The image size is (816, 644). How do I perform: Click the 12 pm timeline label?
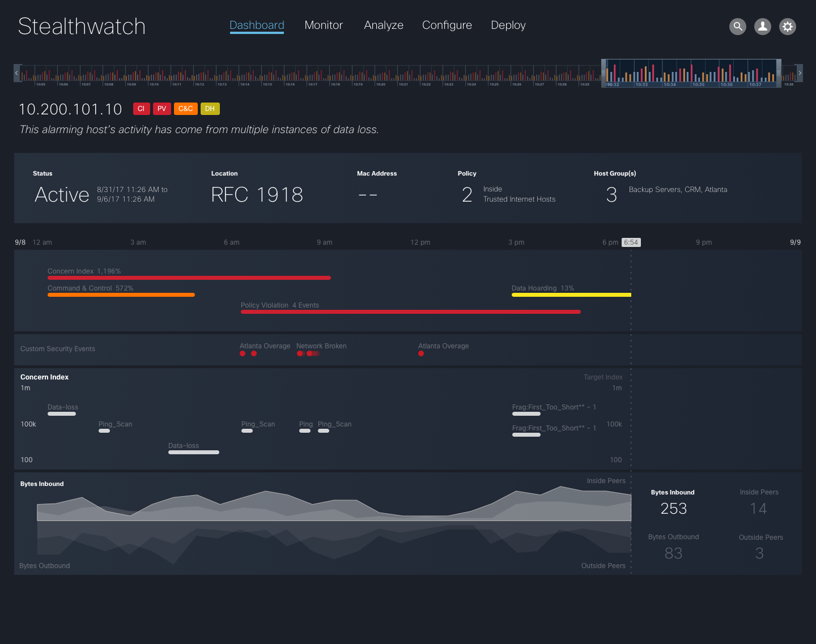[420, 242]
